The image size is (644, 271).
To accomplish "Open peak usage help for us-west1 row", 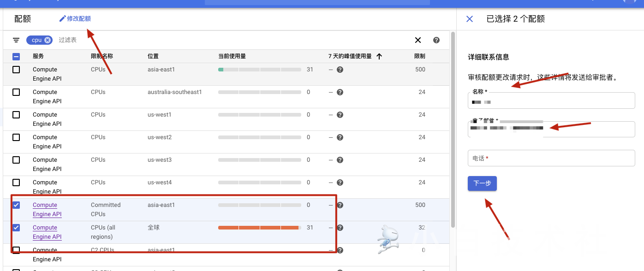I will point(340,115).
